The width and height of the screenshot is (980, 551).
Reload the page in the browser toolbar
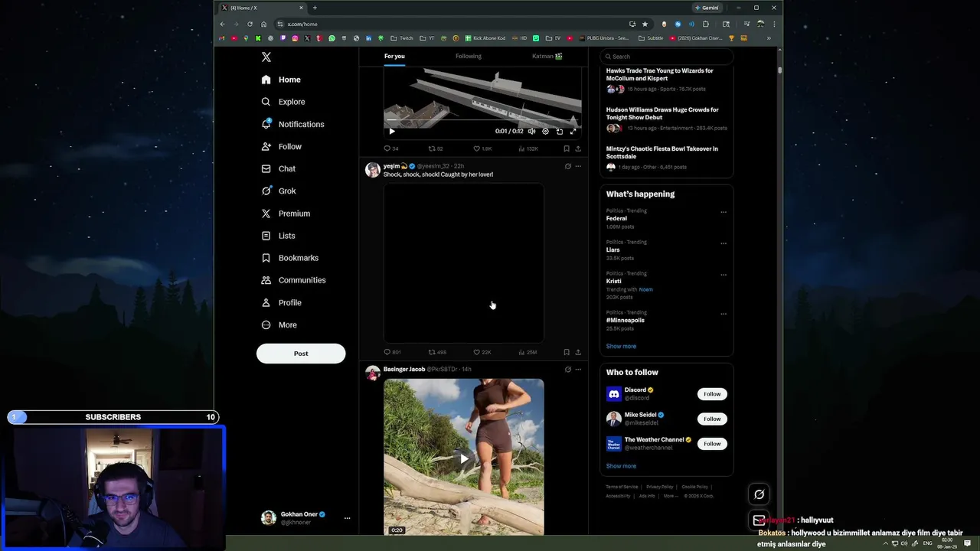pos(250,24)
